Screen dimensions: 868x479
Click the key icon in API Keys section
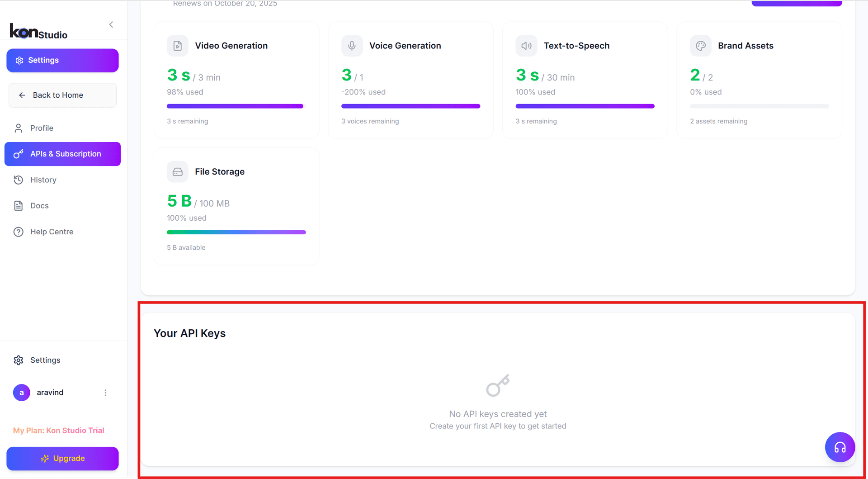click(498, 385)
